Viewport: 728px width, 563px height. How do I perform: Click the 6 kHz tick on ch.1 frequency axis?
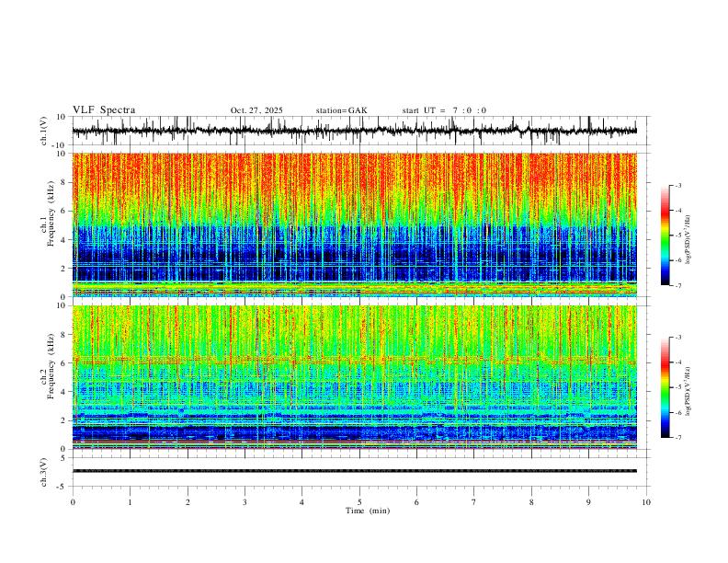63,211
